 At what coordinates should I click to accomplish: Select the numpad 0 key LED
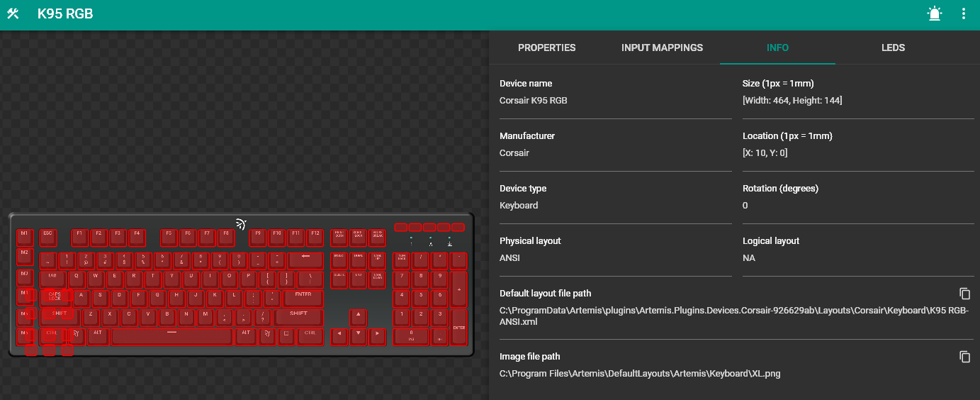tap(411, 337)
